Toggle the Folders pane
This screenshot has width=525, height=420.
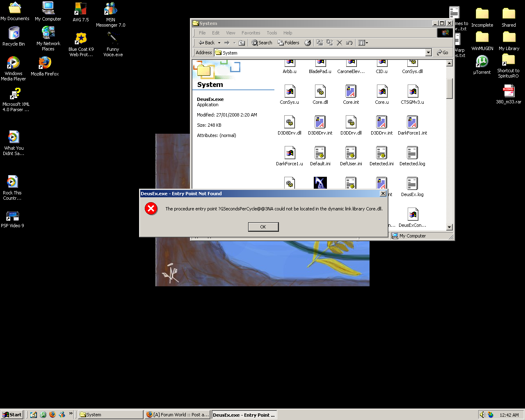tap(288, 43)
